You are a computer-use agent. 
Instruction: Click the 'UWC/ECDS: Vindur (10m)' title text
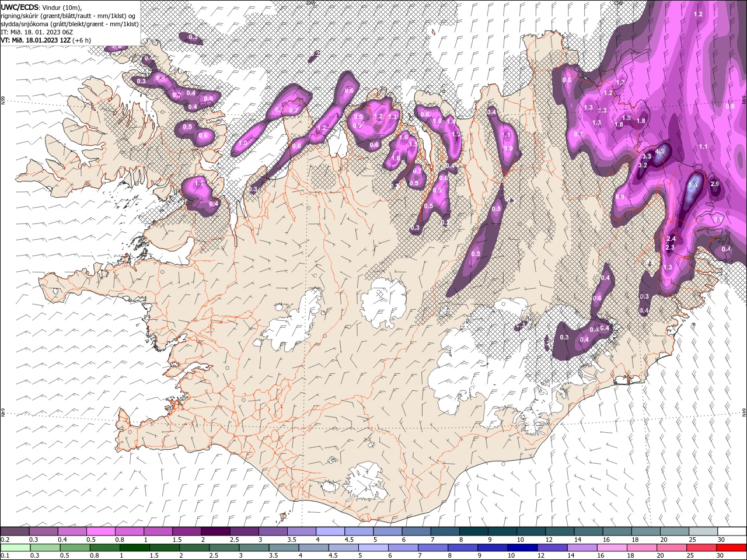(41, 6)
